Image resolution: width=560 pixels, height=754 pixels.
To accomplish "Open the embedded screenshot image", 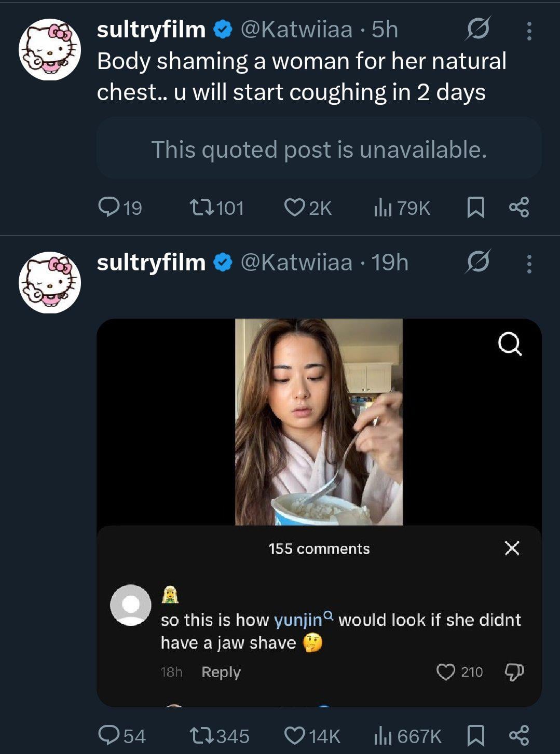I will click(319, 511).
